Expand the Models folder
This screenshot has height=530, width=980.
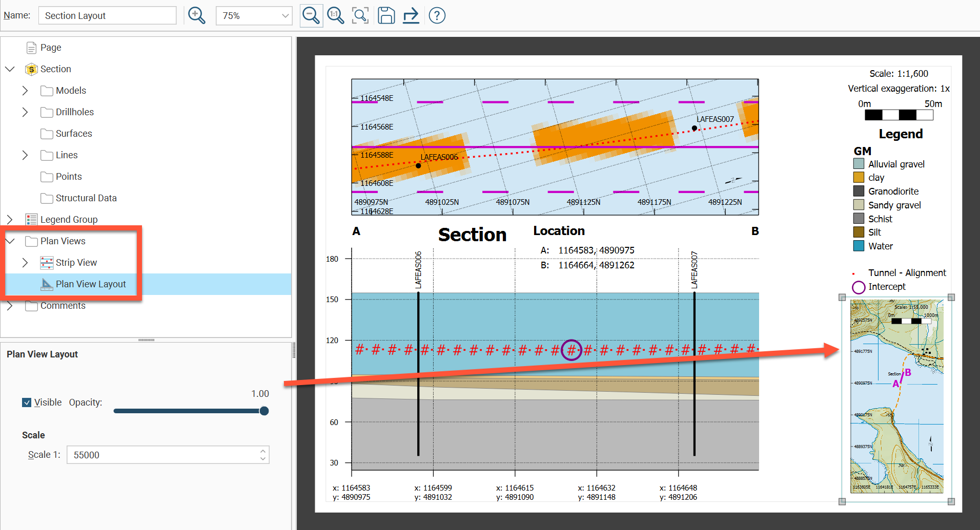25,91
